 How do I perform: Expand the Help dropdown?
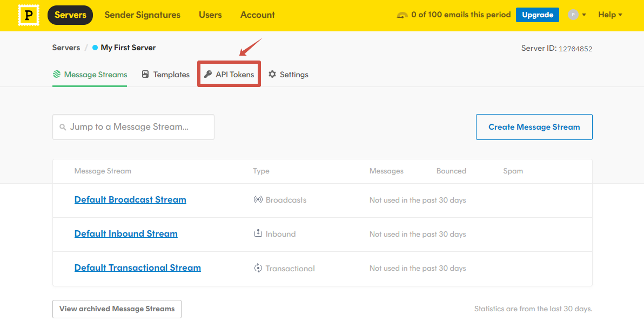coord(610,15)
